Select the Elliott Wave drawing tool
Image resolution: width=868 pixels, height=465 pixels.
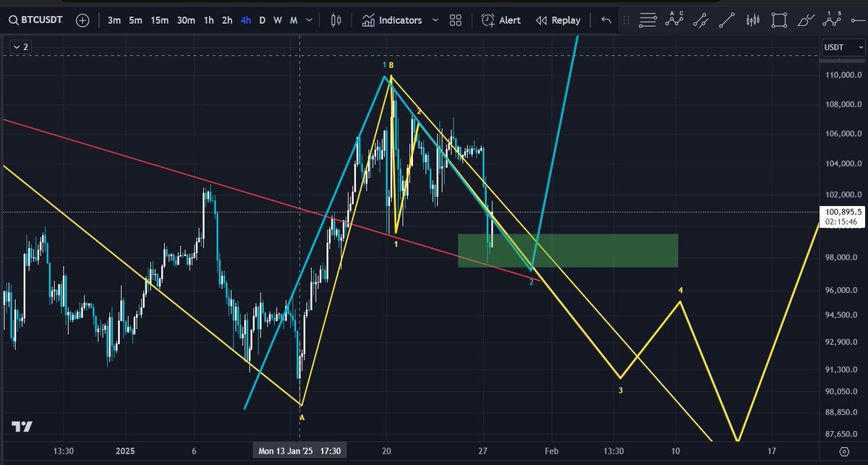(832, 20)
